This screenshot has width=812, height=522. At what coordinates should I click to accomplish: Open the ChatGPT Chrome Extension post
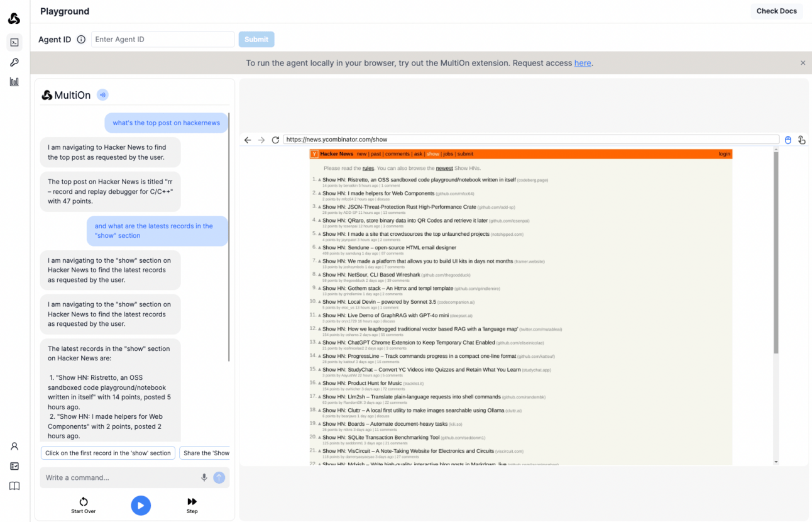point(409,343)
